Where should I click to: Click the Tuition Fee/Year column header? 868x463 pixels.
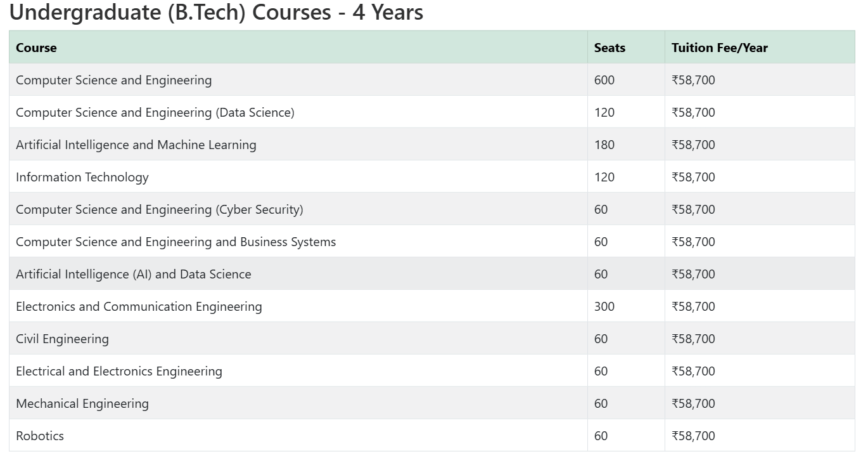click(x=719, y=48)
